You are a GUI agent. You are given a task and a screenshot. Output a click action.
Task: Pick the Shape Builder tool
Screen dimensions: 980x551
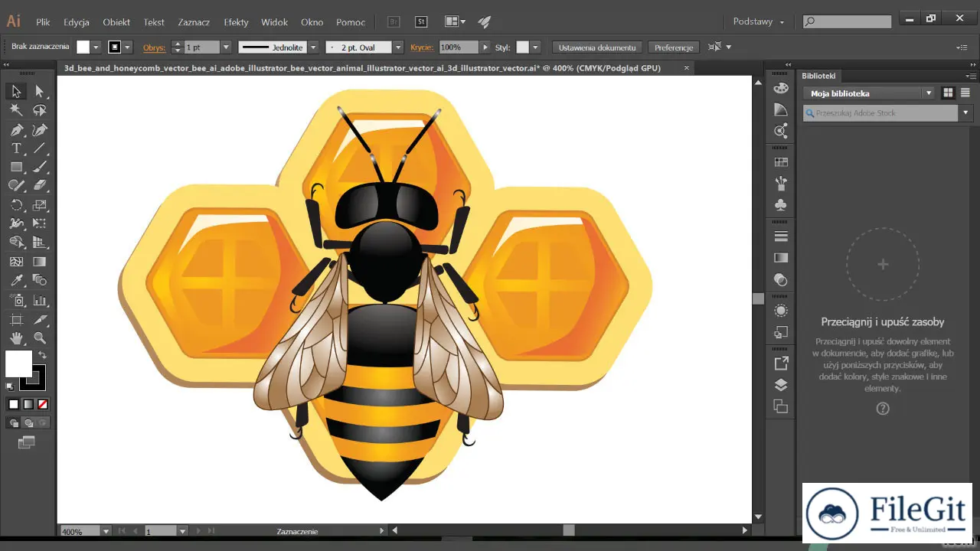pyautogui.click(x=16, y=243)
